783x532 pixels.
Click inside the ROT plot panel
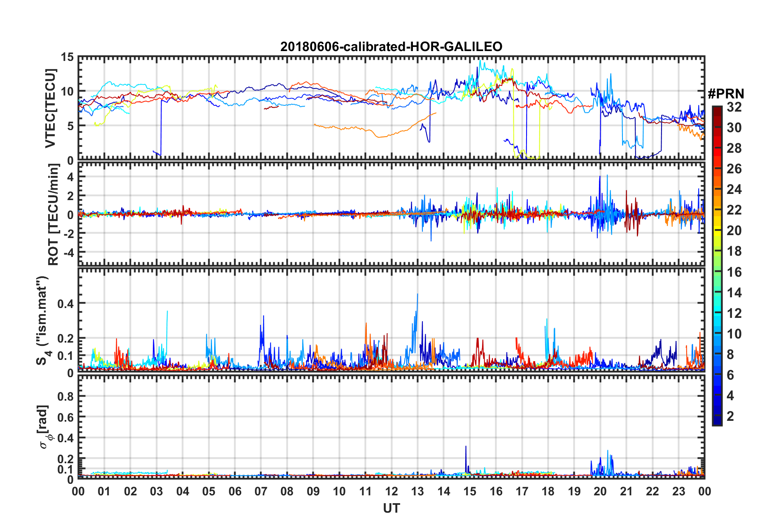(x=391, y=214)
